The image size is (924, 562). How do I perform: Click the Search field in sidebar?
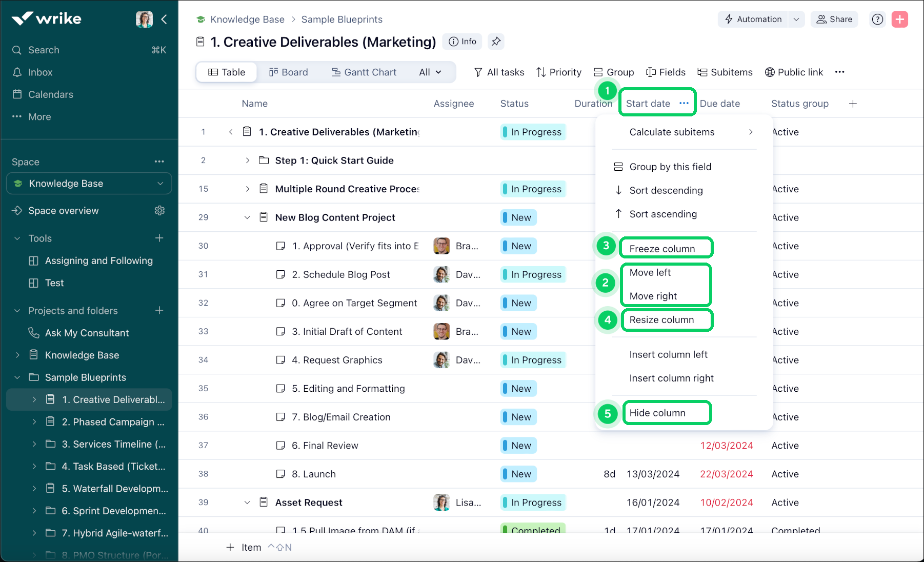(44, 50)
